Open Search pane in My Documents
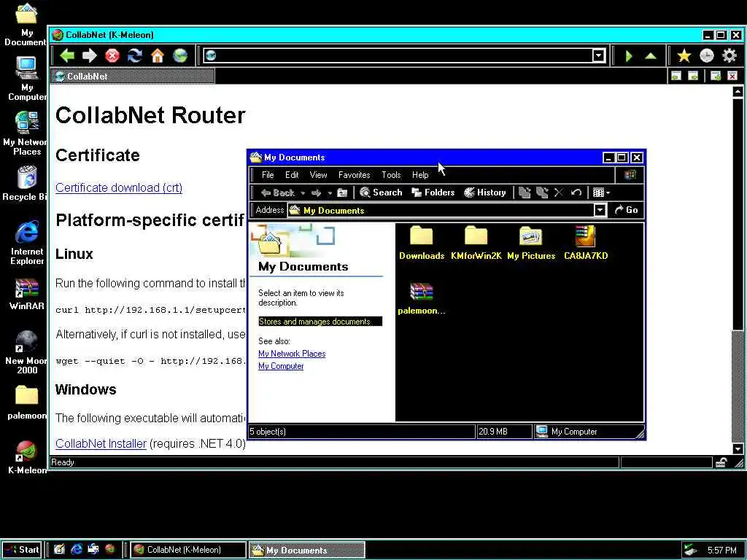747x560 pixels. [x=381, y=192]
